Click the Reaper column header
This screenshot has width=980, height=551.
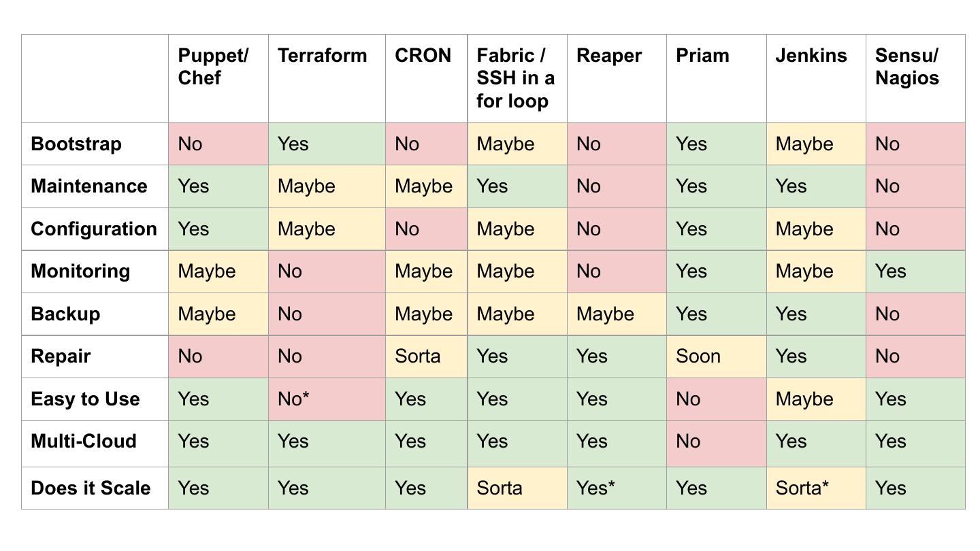click(x=608, y=56)
